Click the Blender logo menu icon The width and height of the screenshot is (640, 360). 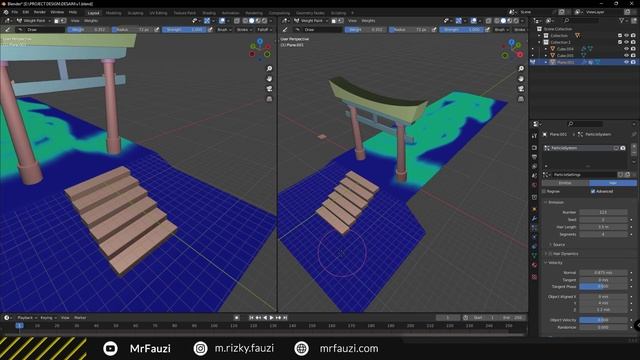(x=6, y=12)
